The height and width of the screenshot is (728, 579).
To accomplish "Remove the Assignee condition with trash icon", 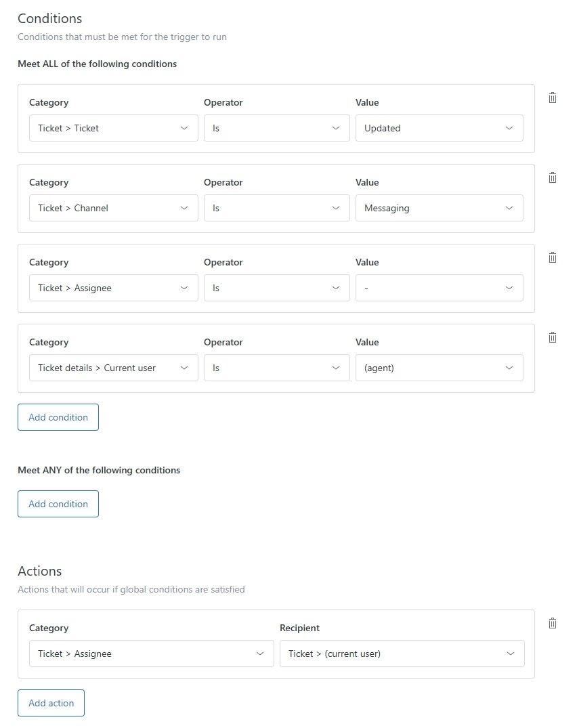I will click(x=553, y=257).
